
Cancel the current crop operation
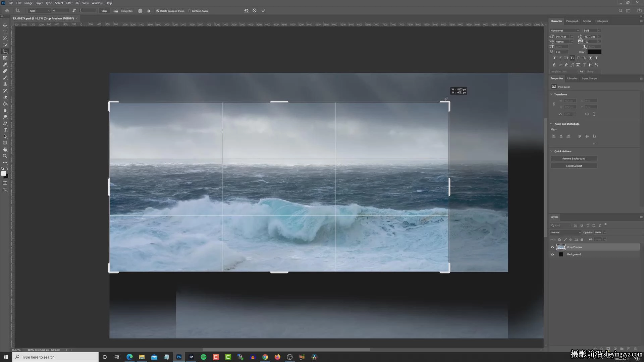tap(255, 11)
